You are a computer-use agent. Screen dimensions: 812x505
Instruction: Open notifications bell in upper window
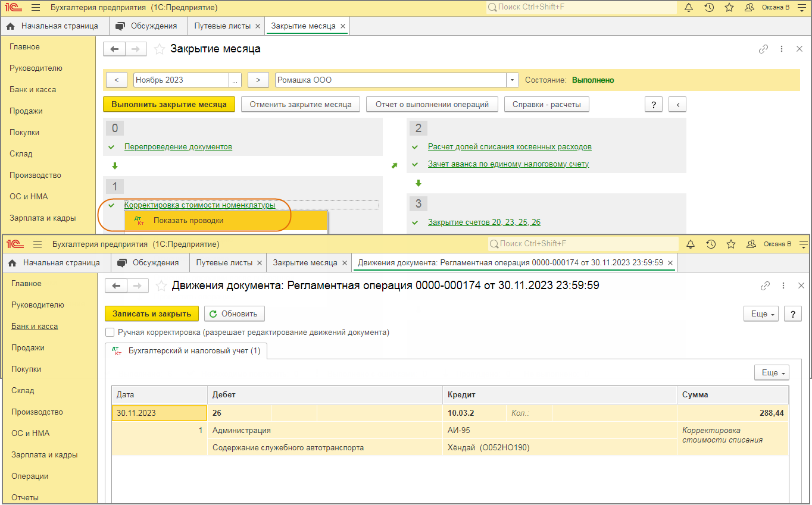[689, 8]
